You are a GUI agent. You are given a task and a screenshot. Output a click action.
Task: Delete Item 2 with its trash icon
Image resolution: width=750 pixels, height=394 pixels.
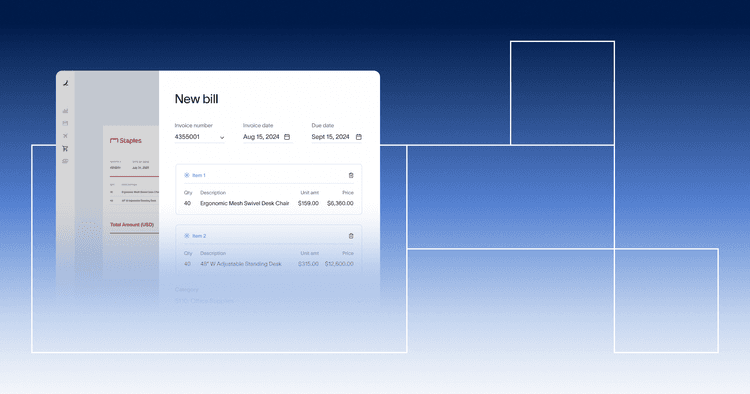point(351,236)
